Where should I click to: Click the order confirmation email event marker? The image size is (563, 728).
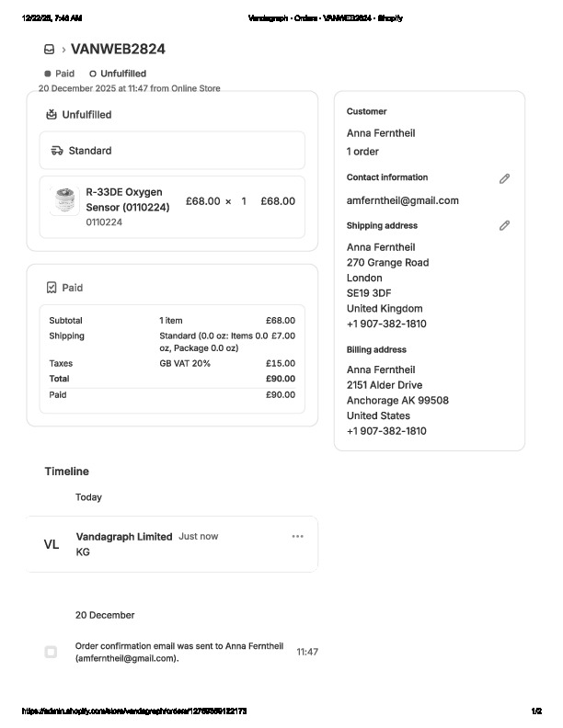(x=51, y=652)
